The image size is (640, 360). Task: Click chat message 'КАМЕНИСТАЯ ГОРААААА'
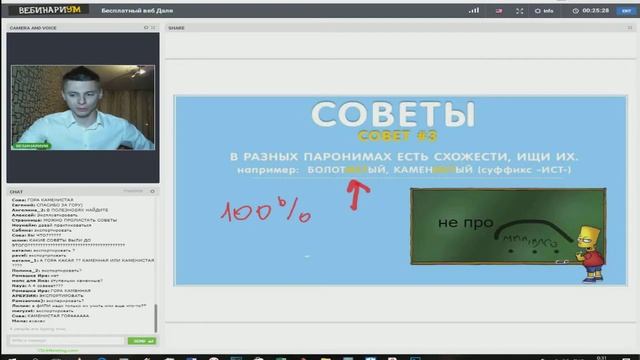point(50,316)
